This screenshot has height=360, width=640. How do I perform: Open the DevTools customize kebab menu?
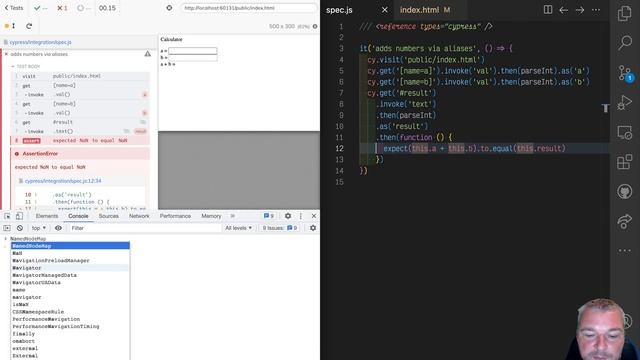[x=301, y=216]
